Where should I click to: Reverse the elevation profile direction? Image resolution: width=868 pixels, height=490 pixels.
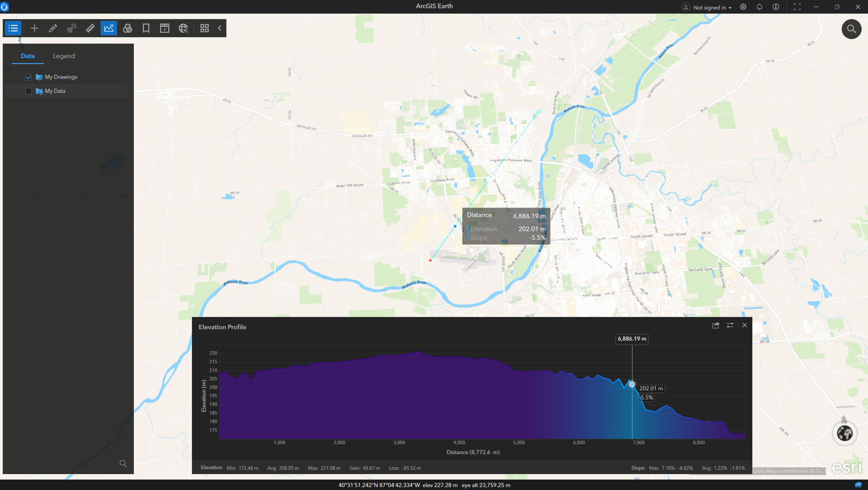(x=730, y=326)
